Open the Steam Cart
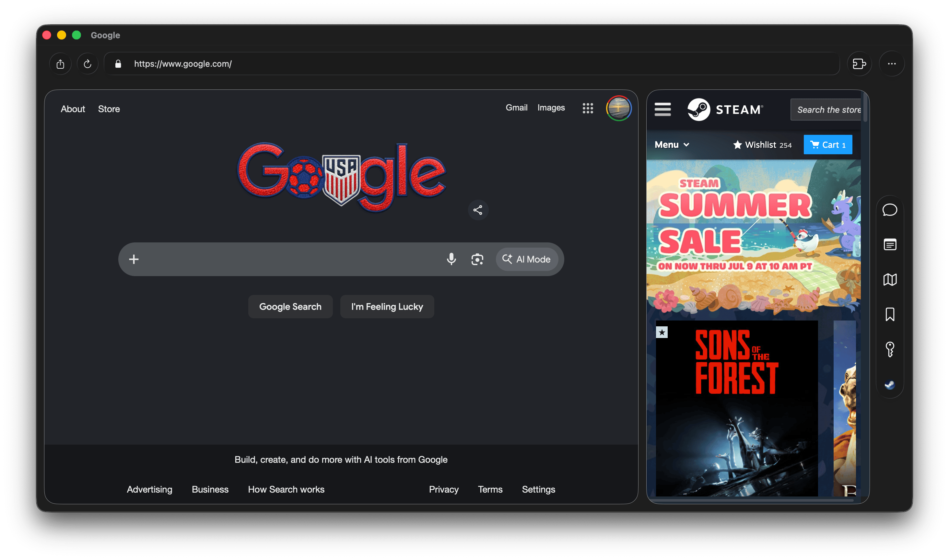 827,145
